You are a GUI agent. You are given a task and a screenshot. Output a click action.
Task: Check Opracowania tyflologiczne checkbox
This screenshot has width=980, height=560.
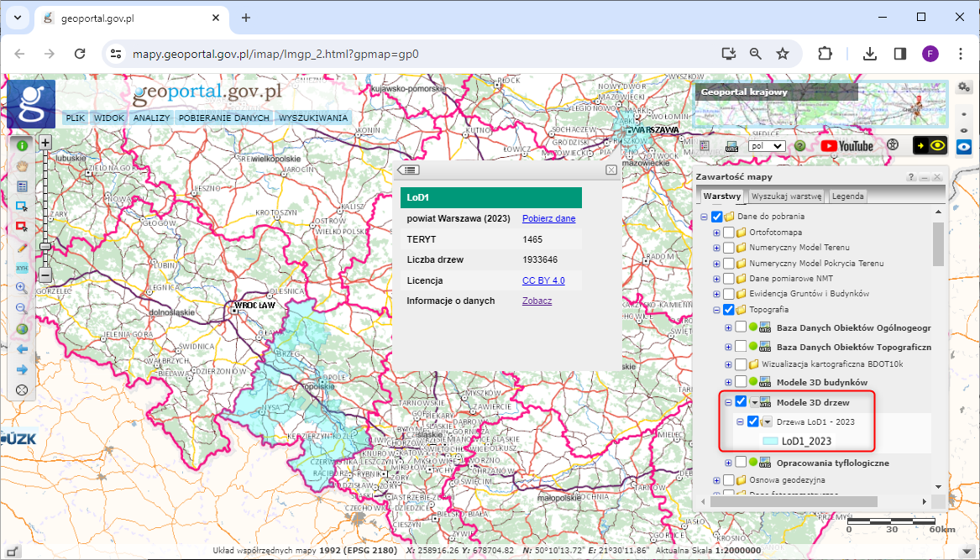[x=741, y=463]
